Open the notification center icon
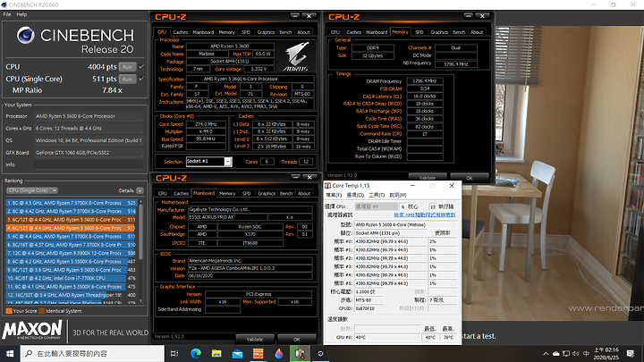This screenshot has height=362, width=644. pos(631,353)
